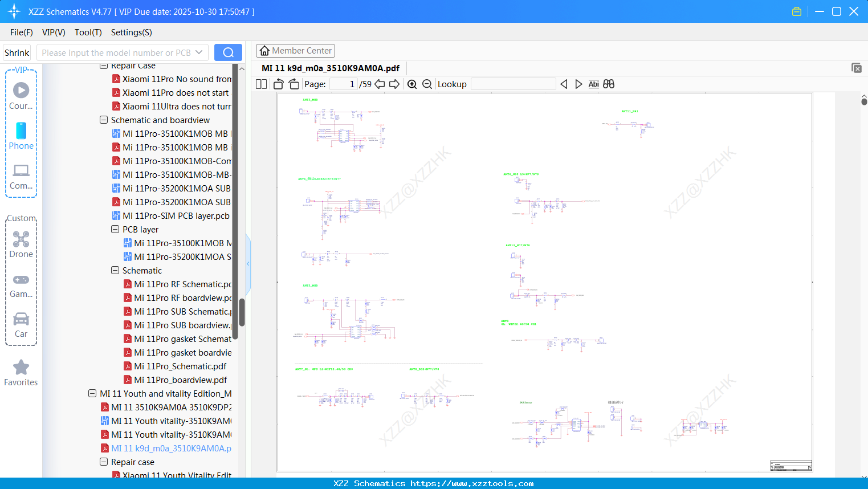Open Mi 11Pro gasket boardview file

(x=177, y=353)
